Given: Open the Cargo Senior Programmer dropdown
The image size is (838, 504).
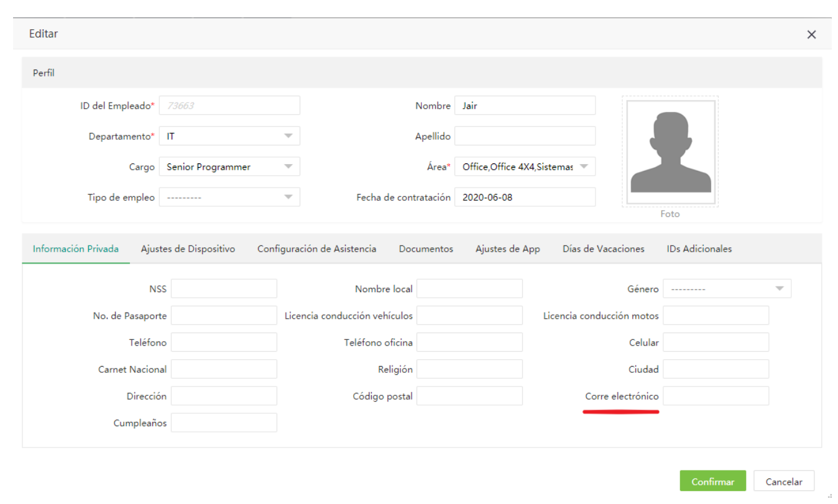Looking at the screenshot, I should [229, 167].
